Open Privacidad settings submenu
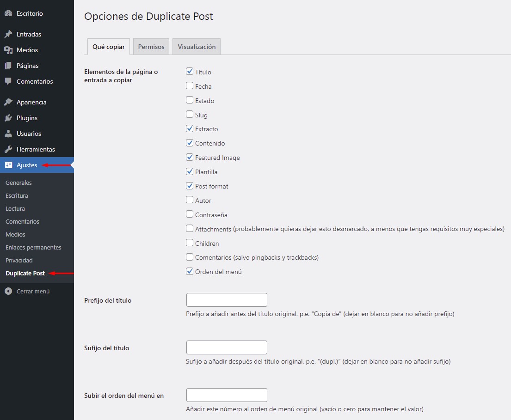Image resolution: width=511 pixels, height=420 pixels. click(x=19, y=261)
